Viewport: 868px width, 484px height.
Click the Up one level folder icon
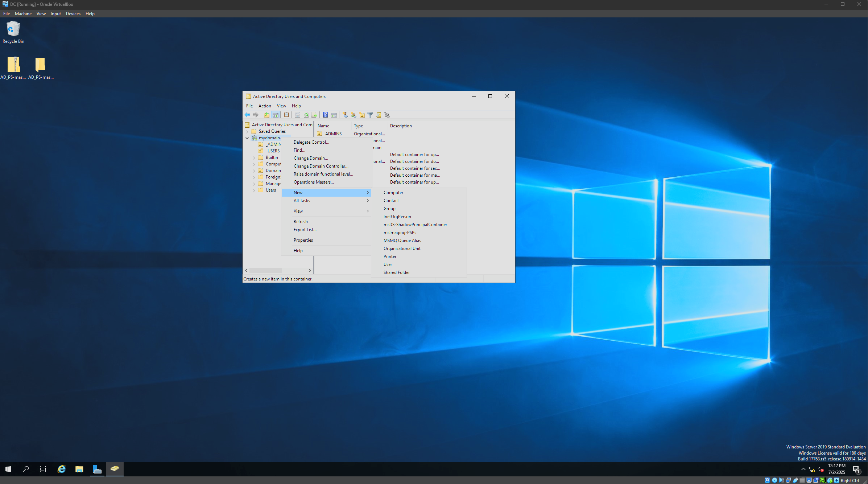point(267,115)
